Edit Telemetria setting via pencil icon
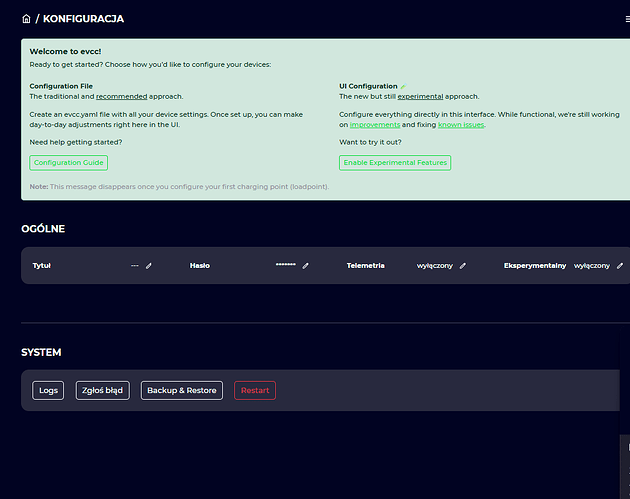 pos(463,266)
